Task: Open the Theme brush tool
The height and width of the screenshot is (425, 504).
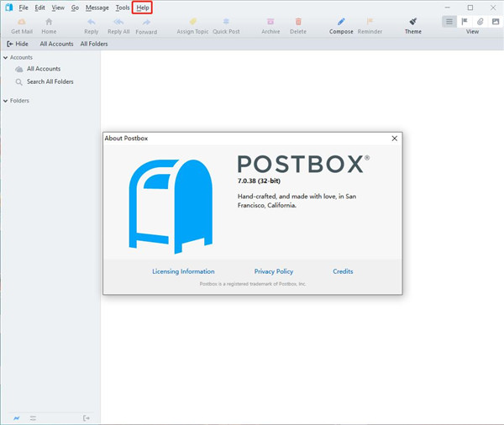Action: (412, 22)
